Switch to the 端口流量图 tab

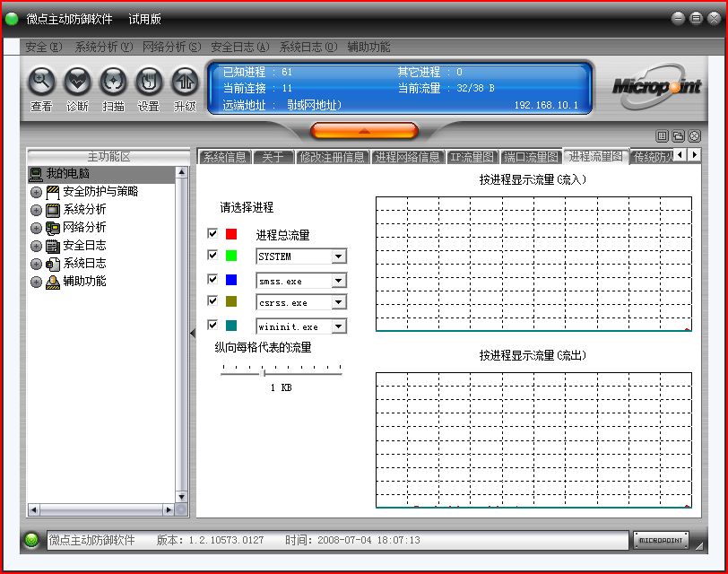[x=531, y=157]
